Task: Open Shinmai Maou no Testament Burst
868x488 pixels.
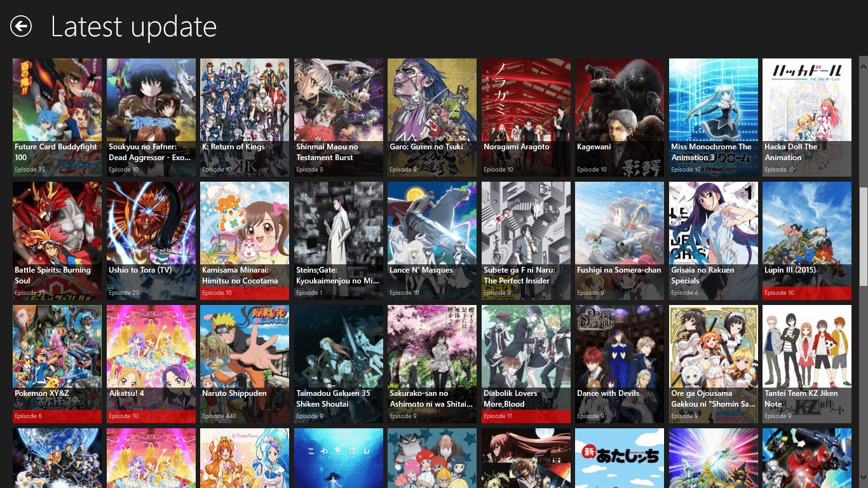Action: click(x=339, y=118)
